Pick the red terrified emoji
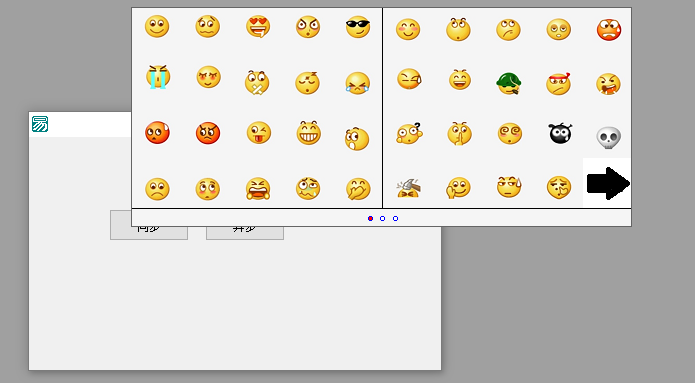Viewport: 695px width, 383px height. (609, 29)
